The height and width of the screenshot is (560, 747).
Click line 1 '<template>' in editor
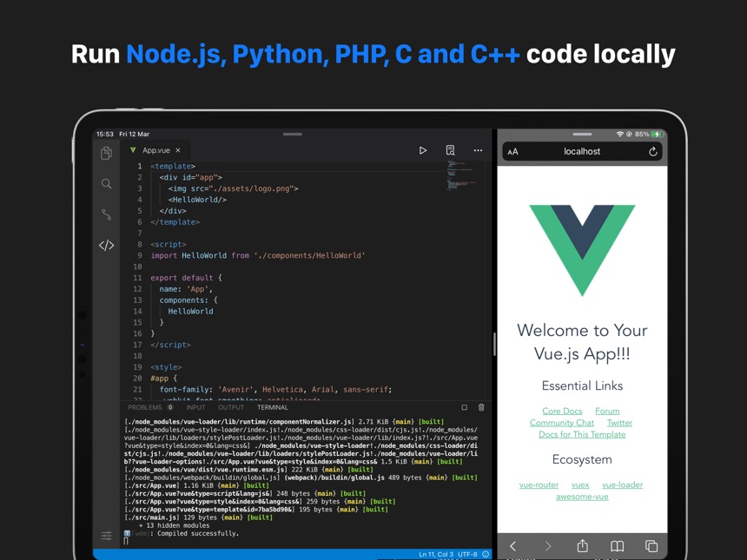click(173, 166)
